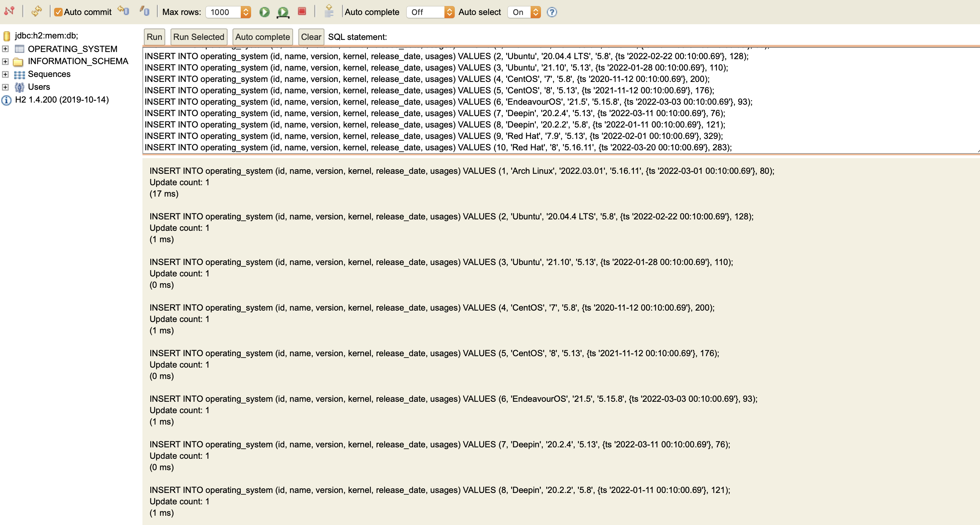Screen dimensions: 980x525
Task: Expand the Sequences tree node
Action: click(6, 73)
